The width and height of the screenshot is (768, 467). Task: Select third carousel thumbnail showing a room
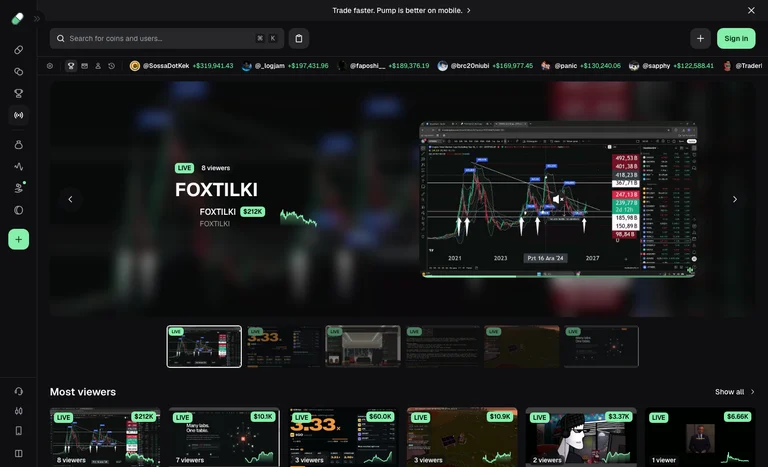coord(363,346)
